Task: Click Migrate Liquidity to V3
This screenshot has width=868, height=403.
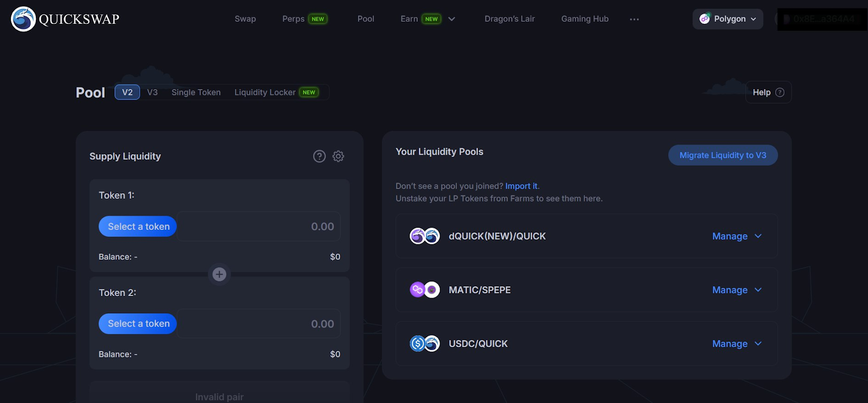Action: click(723, 155)
